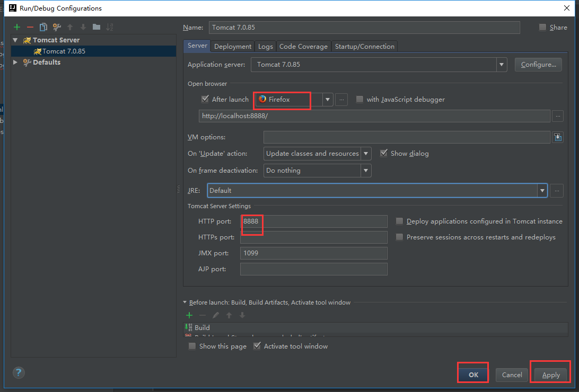Enable Show this page checkbox
This screenshot has height=392, width=579.
[x=192, y=346]
